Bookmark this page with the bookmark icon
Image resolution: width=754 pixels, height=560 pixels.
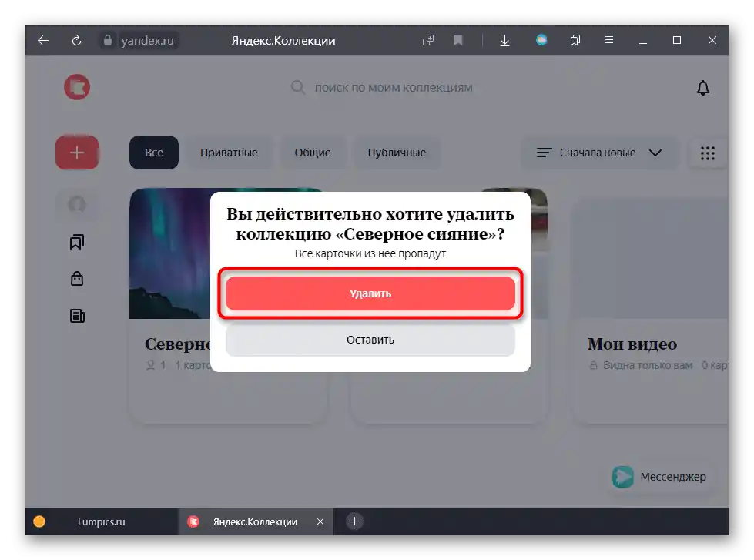pos(458,40)
